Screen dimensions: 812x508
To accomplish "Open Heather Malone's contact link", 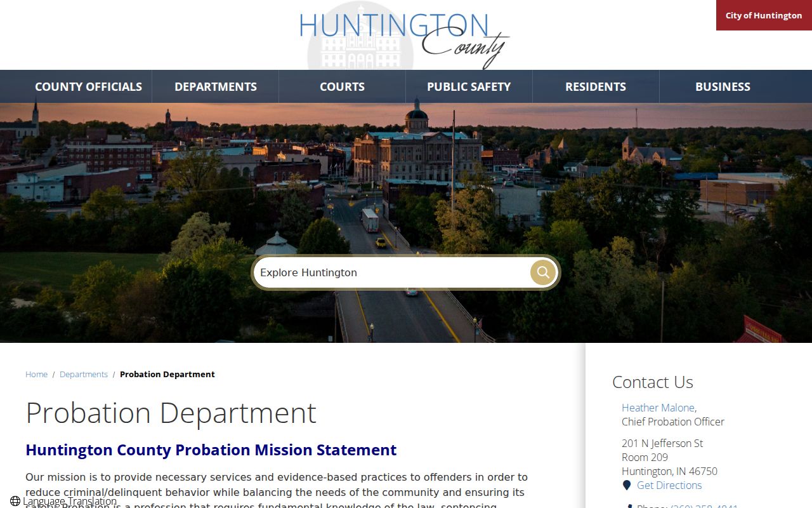I will (658, 408).
